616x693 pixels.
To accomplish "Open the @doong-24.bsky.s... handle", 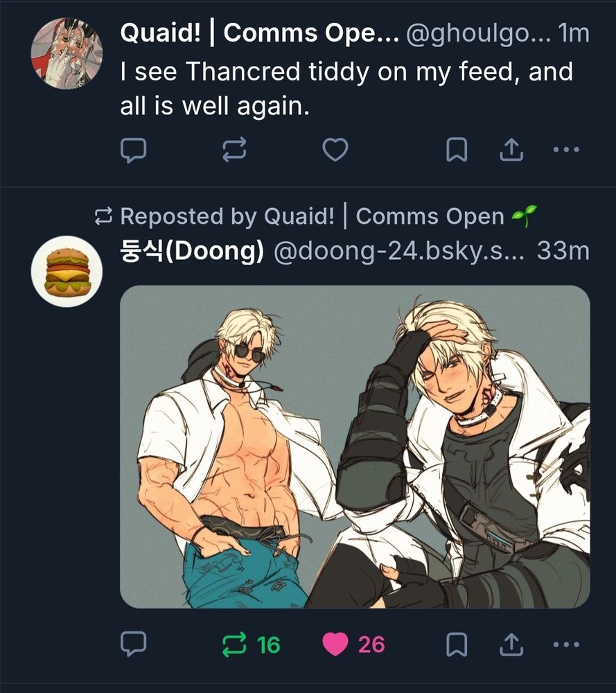I will point(398,251).
